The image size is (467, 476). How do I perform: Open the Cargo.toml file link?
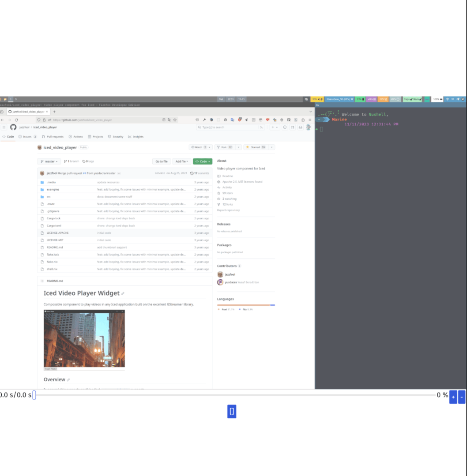pos(54,225)
